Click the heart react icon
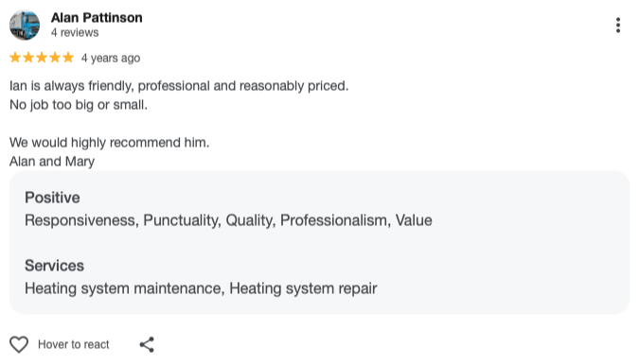Image resolution: width=640 pixels, height=364 pixels. click(x=19, y=344)
